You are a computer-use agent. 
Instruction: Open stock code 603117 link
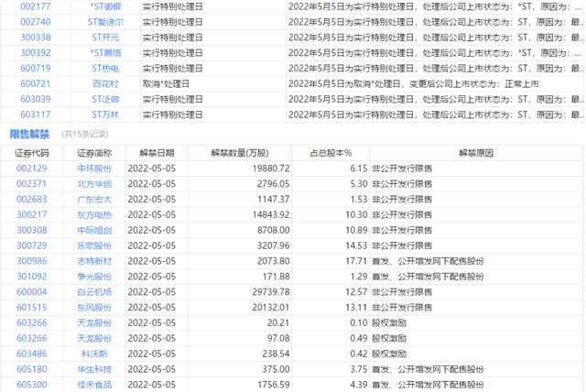[x=35, y=114]
